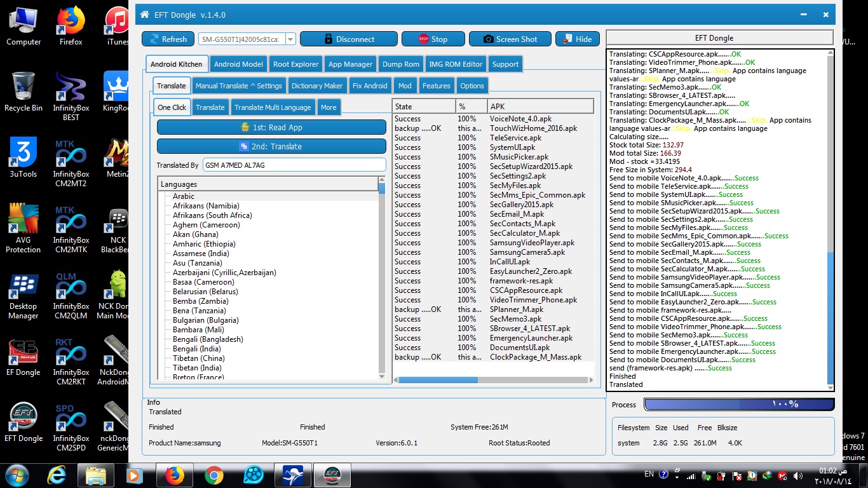The width and height of the screenshot is (868, 488).
Task: Open the Dictionary Maker subtab
Action: 317,86
